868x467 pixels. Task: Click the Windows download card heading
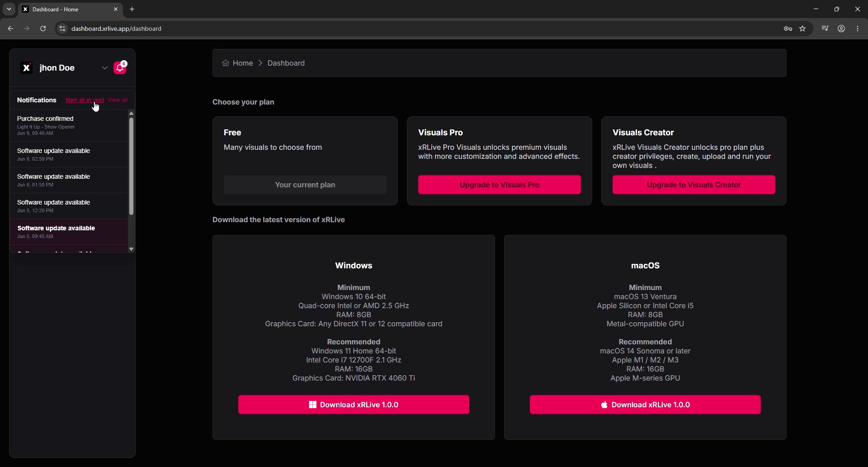pyautogui.click(x=354, y=266)
